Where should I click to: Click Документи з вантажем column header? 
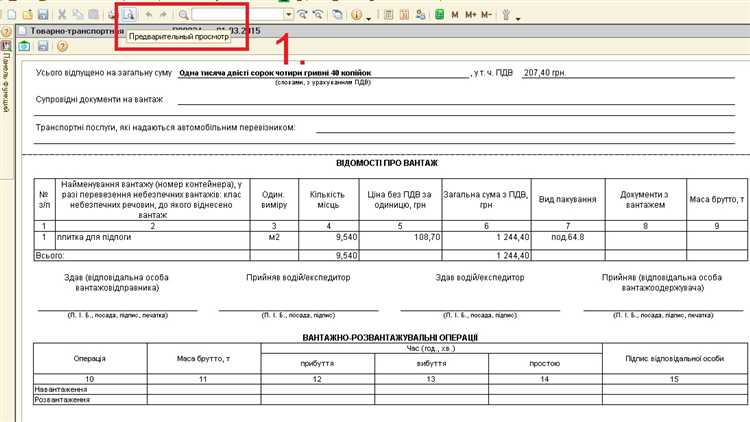click(x=645, y=199)
